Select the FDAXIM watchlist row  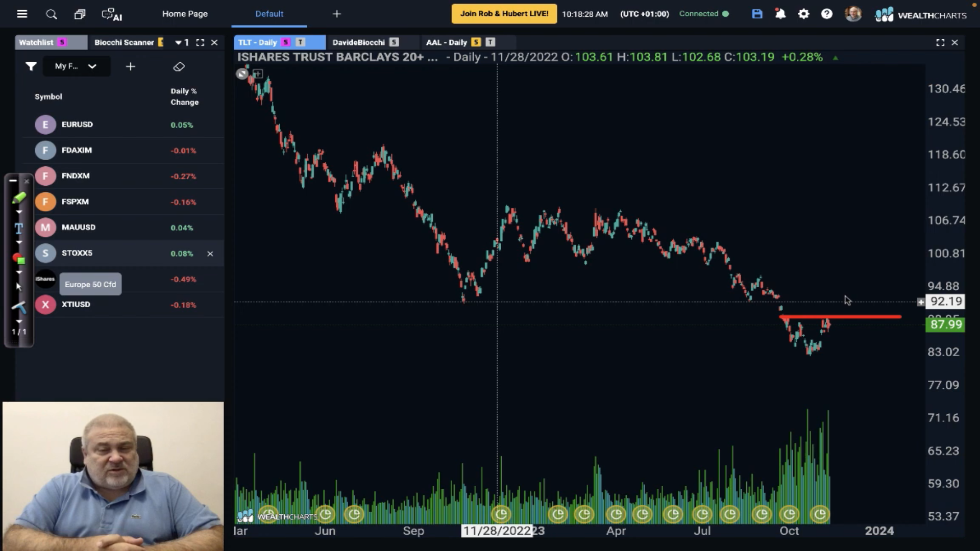coord(123,150)
